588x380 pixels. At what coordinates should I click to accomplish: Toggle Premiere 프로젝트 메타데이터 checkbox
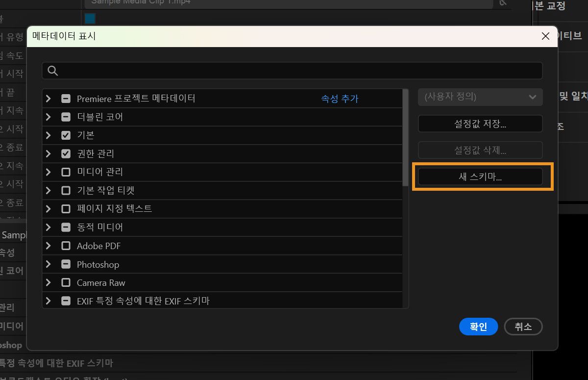click(x=66, y=99)
